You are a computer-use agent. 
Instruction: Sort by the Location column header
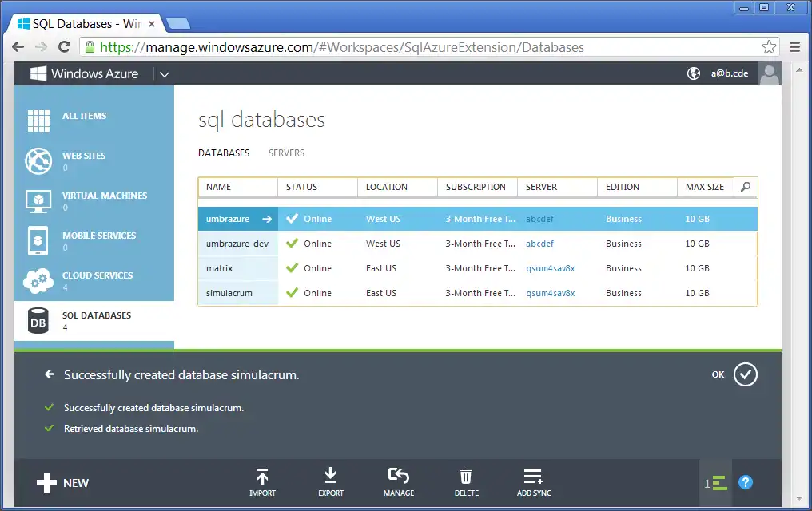[x=398, y=187]
